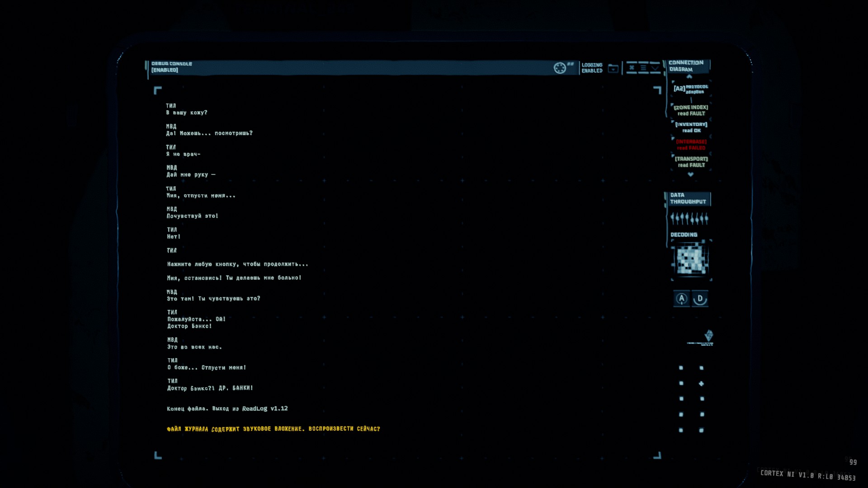Click the checkmark chevron icon in toolbar
Screen dimensions: 868x488
655,68
